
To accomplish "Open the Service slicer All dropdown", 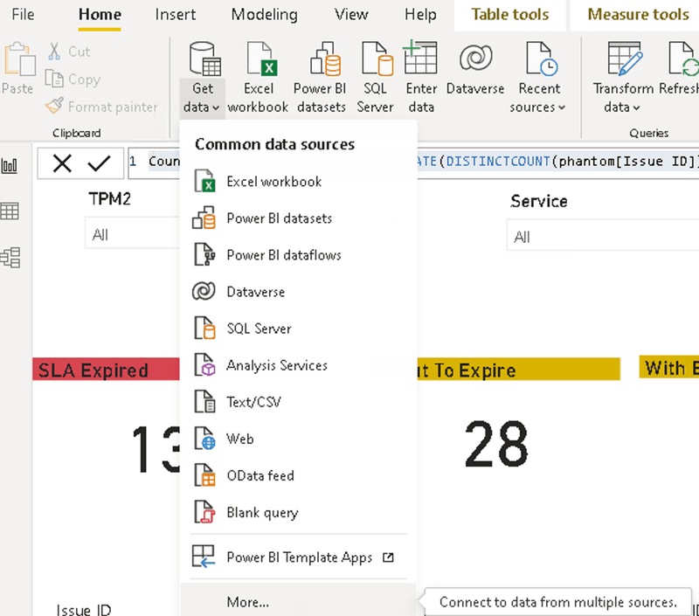I will pos(603,235).
